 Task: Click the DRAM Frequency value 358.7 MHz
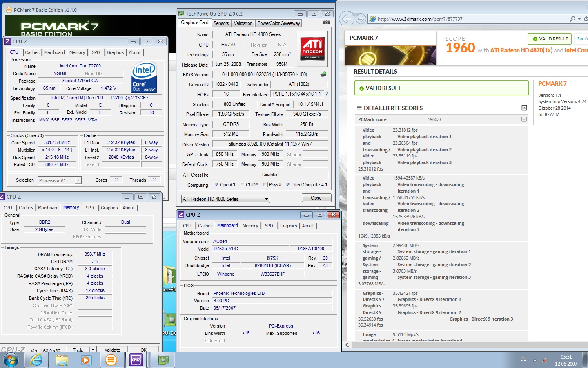(95, 254)
